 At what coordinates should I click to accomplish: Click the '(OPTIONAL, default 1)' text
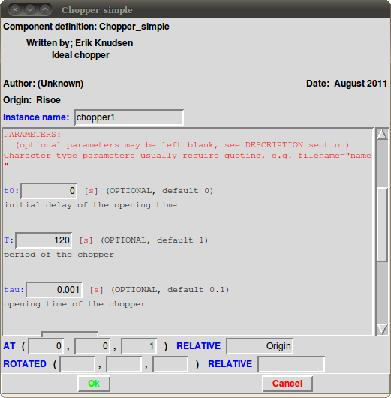tap(154, 240)
